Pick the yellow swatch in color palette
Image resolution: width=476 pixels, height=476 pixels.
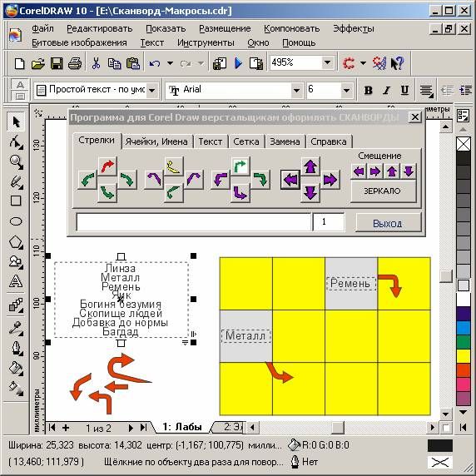click(464, 356)
